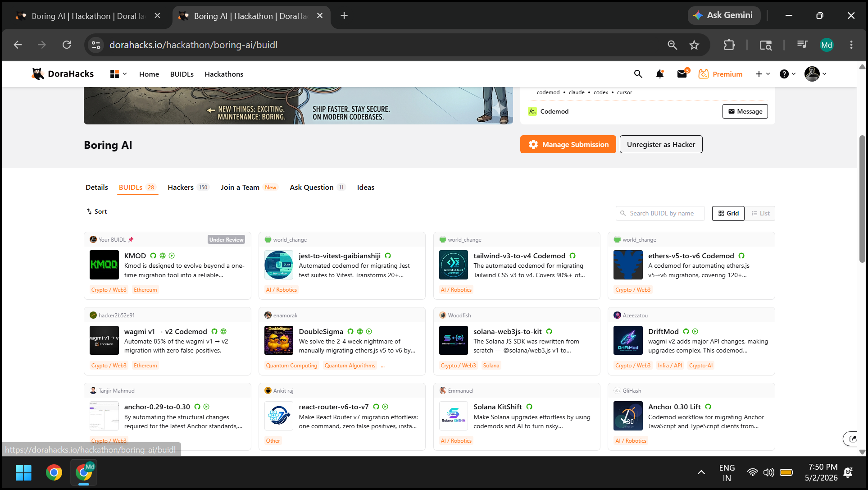Open the notifications bell
Viewport: 868px width, 490px height.
(x=660, y=74)
